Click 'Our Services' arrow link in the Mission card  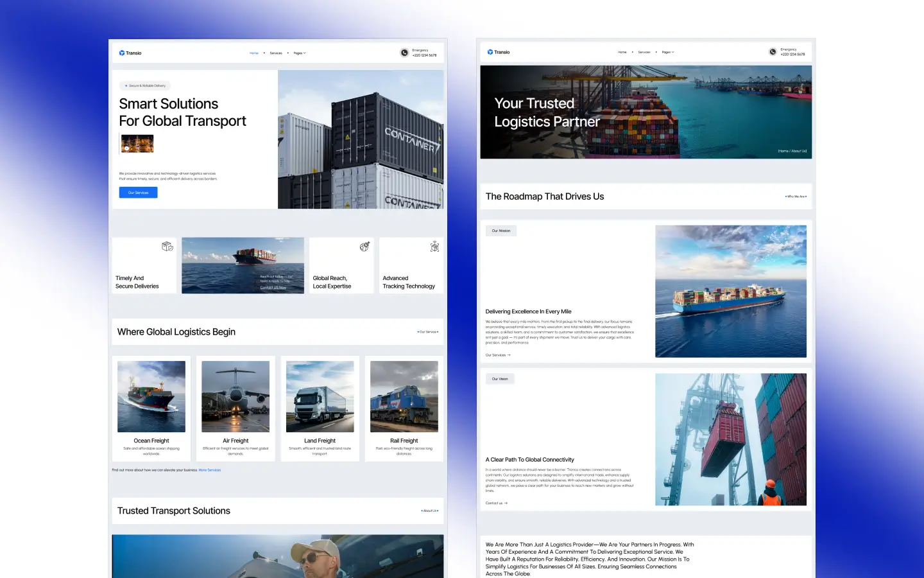coord(498,355)
